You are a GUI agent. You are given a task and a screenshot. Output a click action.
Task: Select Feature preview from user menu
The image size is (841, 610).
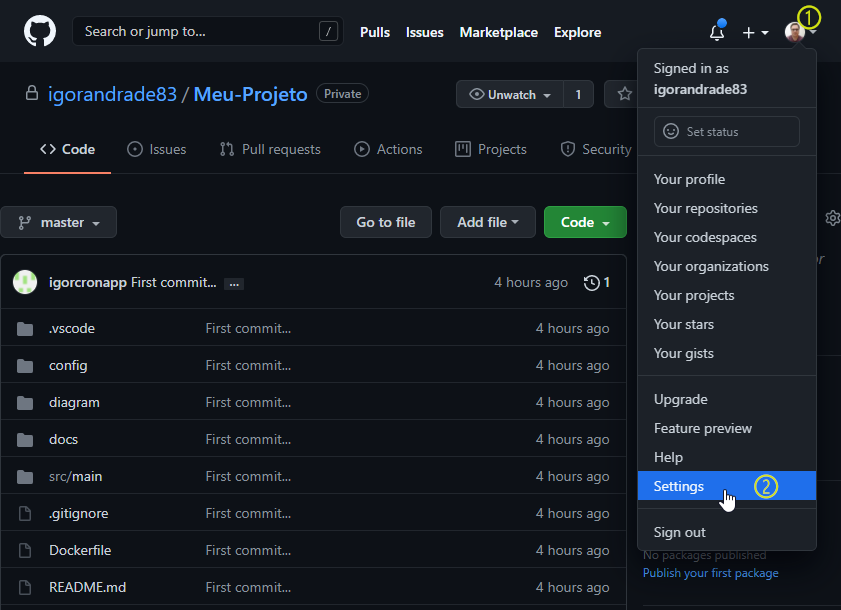point(727,428)
